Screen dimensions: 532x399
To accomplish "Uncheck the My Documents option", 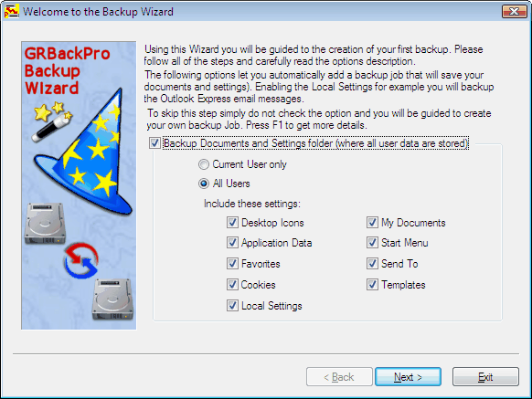I will click(372, 223).
